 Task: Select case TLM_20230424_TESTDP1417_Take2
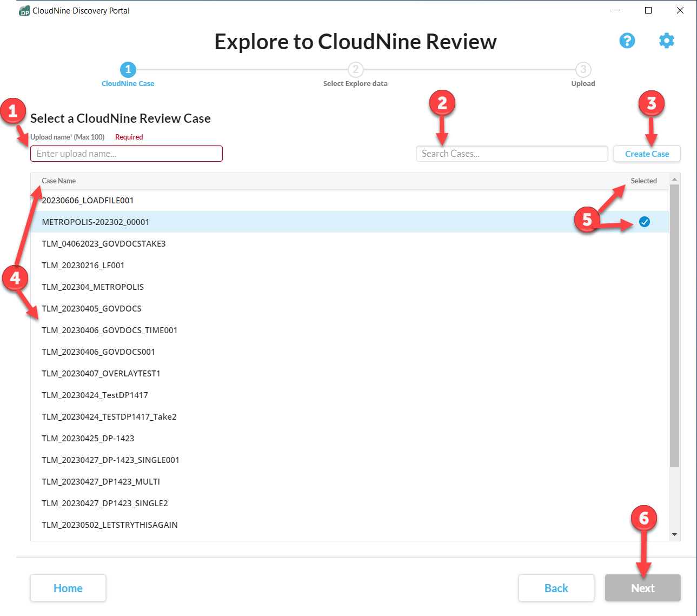(350, 416)
